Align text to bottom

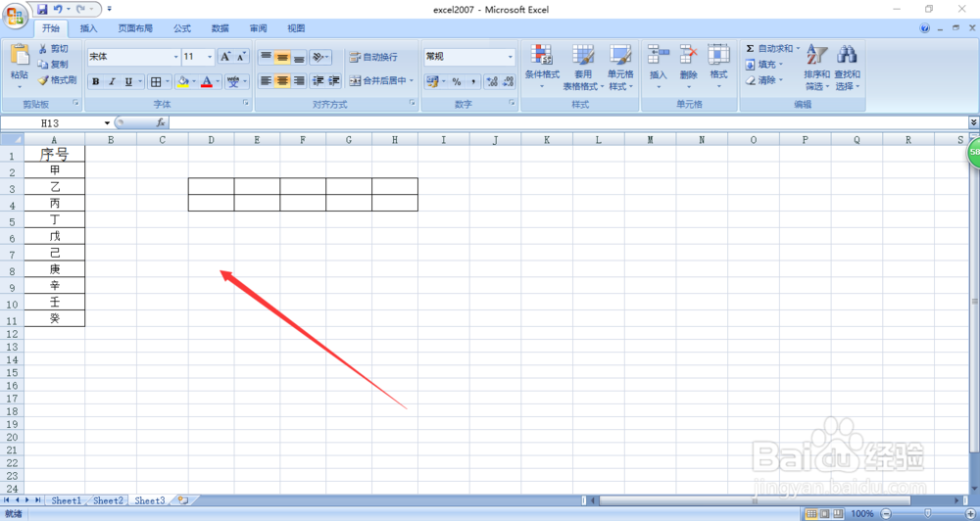pyautogui.click(x=299, y=58)
